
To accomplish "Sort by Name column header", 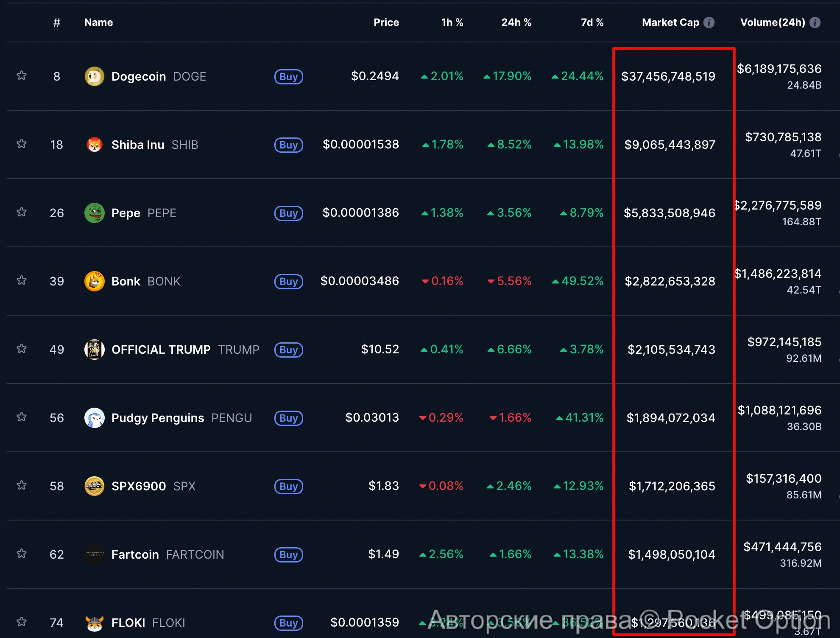I will [x=98, y=22].
